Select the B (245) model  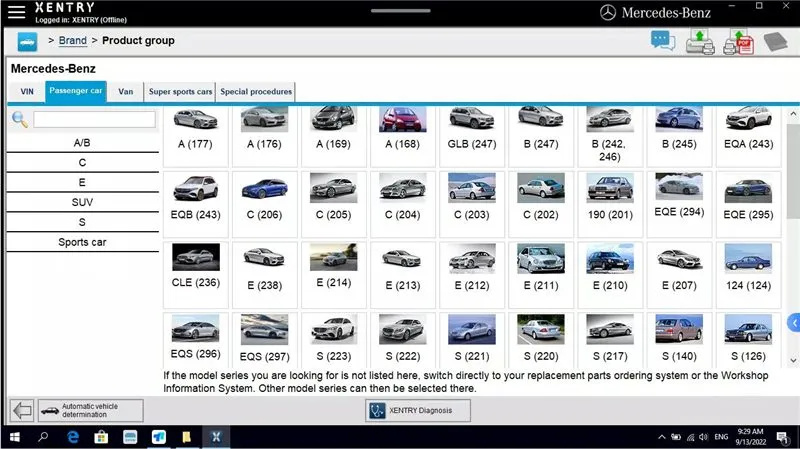679,136
